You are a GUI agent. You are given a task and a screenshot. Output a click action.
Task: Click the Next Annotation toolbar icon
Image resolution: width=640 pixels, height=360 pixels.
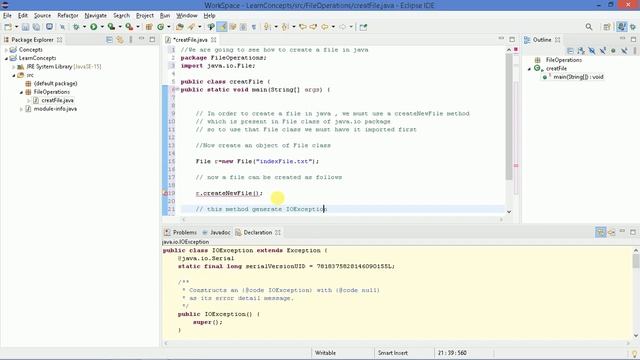[x=267, y=27]
